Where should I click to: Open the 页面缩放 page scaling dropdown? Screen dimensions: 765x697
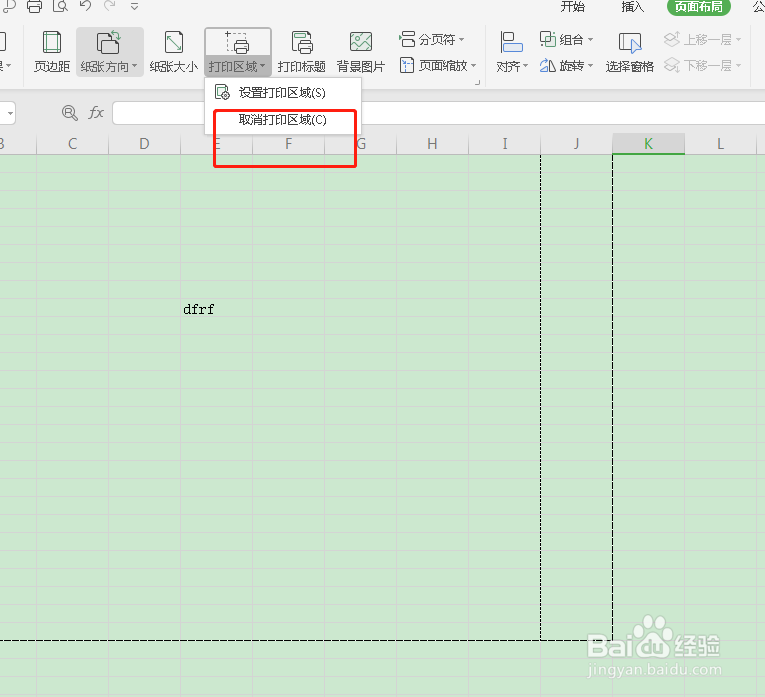pyautogui.click(x=438, y=65)
